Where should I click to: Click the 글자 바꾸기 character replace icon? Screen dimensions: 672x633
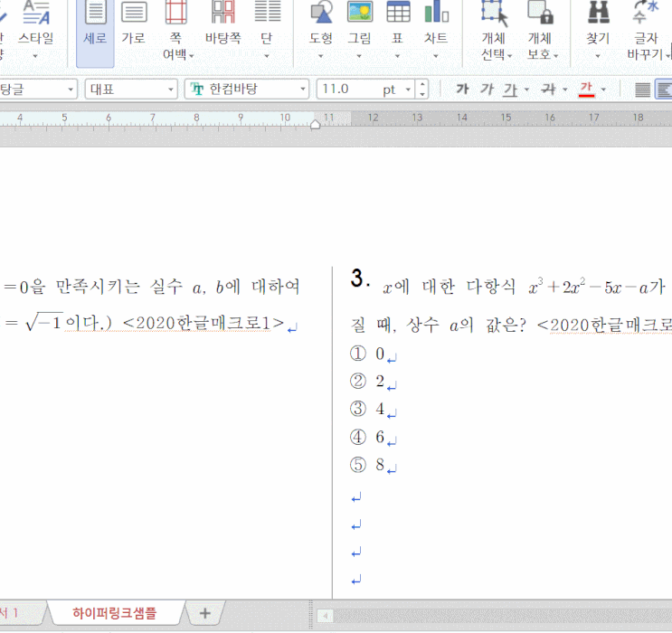tap(646, 13)
